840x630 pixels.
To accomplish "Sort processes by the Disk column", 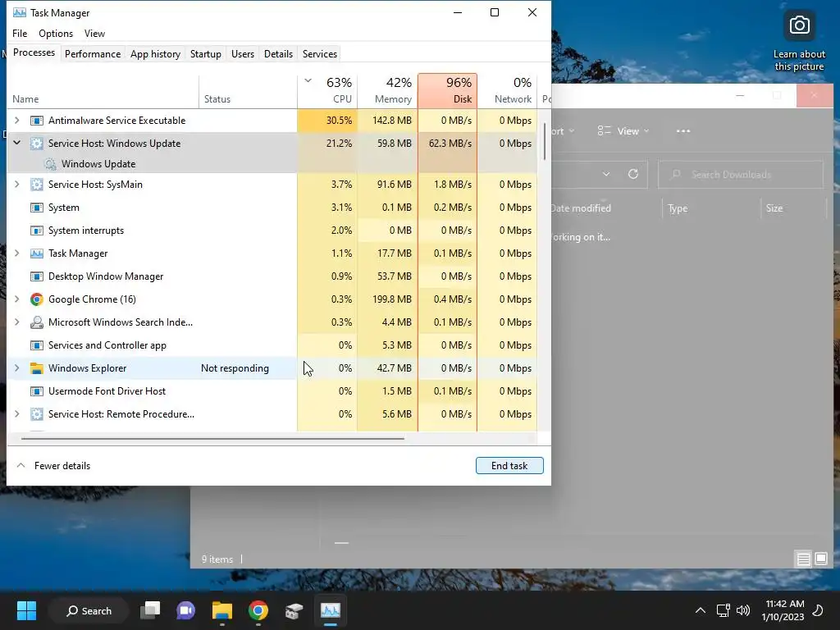I will click(x=447, y=90).
